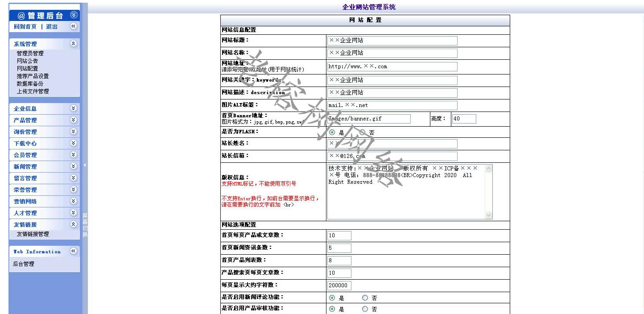Click the 首页Banner地址 path field
644x314 pixels.
[369, 119]
